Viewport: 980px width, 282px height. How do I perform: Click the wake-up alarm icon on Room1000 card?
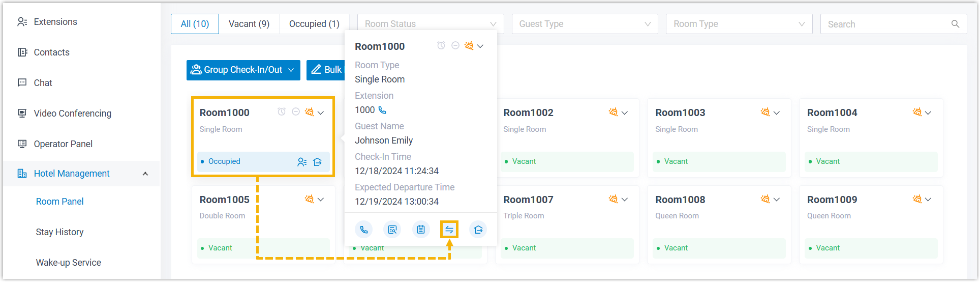tap(282, 112)
